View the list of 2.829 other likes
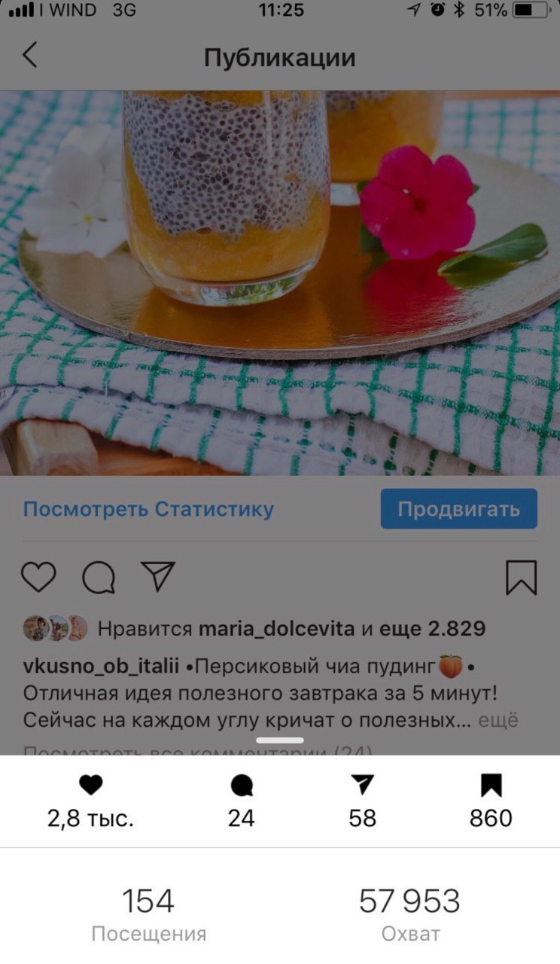The image size is (560, 964). point(432,628)
